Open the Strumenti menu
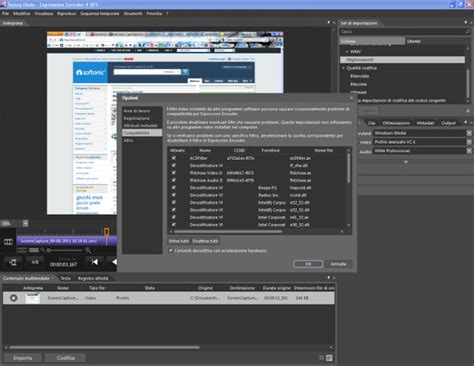Screen dimensions: 474x366 133,14
